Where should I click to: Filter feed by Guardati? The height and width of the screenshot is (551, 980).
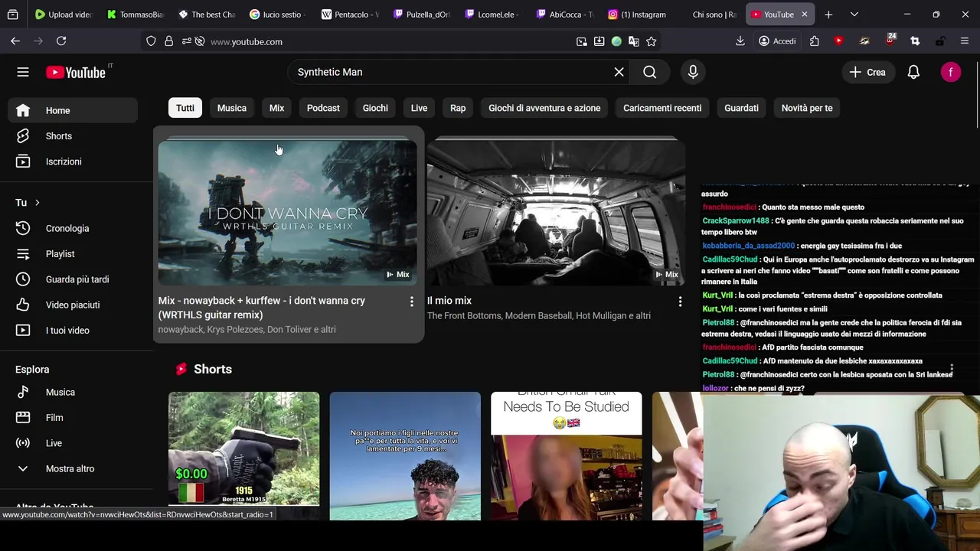tap(741, 108)
